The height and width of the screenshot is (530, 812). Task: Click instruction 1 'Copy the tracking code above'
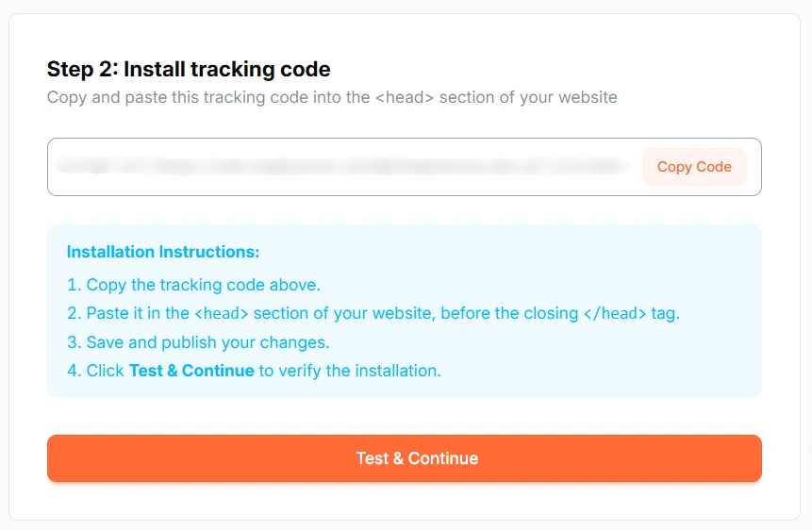click(193, 285)
